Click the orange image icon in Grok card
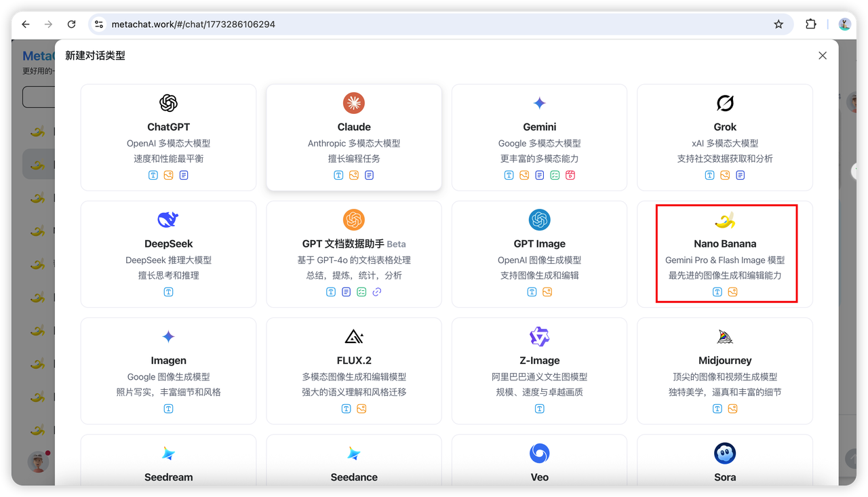 725,175
